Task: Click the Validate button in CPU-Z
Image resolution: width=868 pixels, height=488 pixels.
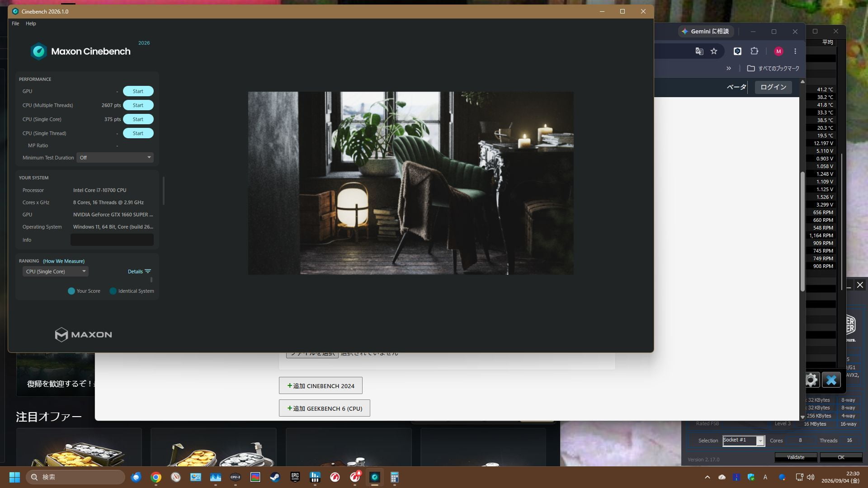Action: [x=796, y=457]
